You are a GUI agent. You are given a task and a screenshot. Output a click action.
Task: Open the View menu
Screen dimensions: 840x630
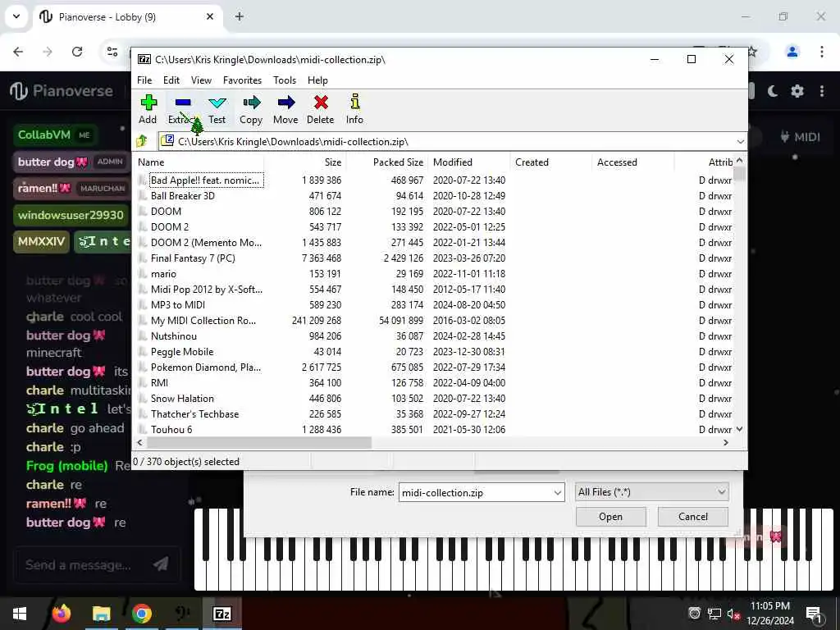pyautogui.click(x=202, y=80)
